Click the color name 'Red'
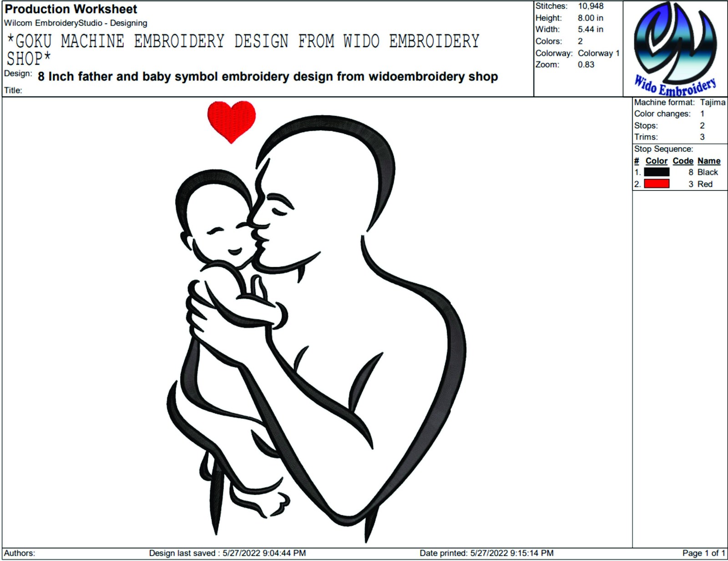This screenshot has width=728, height=561. pos(705,184)
